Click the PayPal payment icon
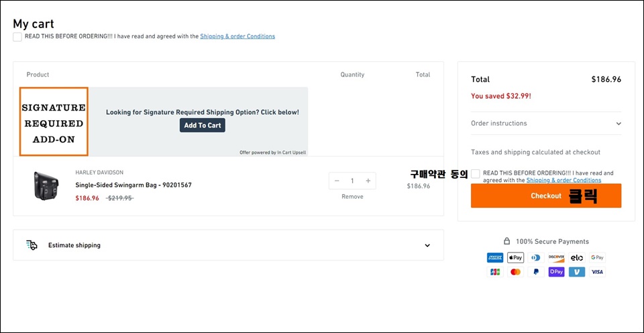The image size is (644, 333). pyautogui.click(x=536, y=272)
